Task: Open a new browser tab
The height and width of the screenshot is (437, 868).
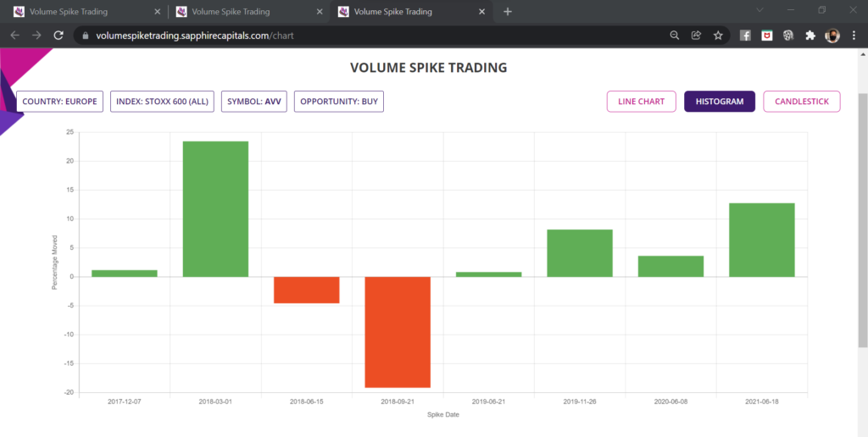Action: [508, 12]
